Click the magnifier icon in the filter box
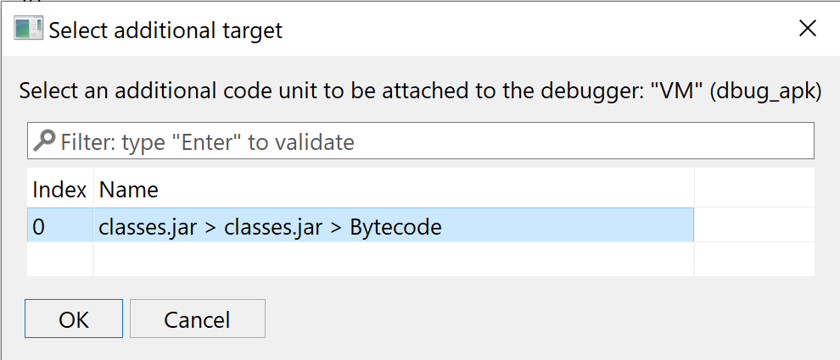Screen dimensions: 840x360 tap(44, 141)
